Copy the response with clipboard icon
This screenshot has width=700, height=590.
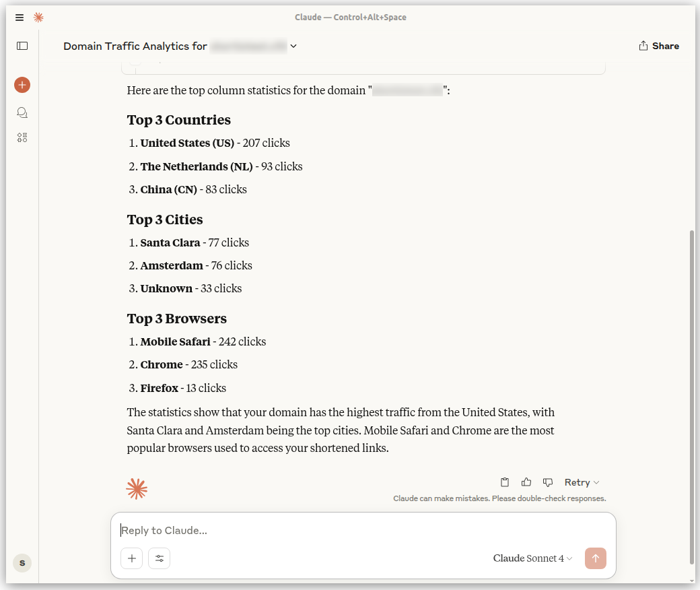[x=505, y=482]
